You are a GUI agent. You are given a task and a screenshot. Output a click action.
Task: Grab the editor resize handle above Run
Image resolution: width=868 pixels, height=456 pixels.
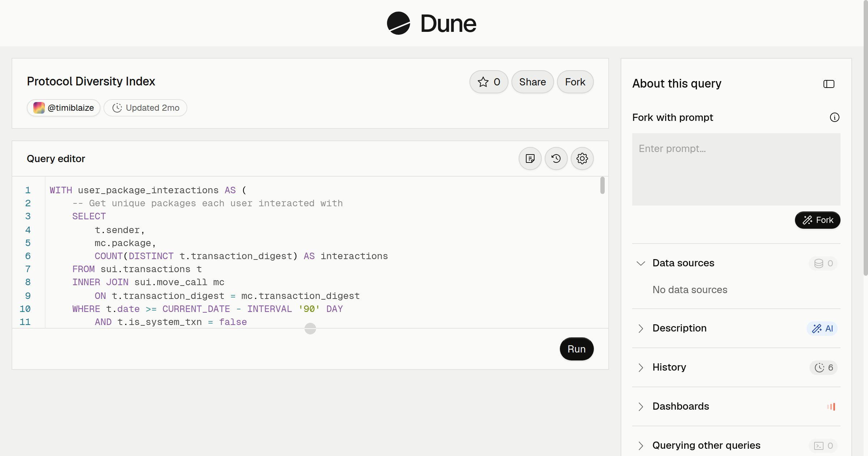click(x=310, y=329)
